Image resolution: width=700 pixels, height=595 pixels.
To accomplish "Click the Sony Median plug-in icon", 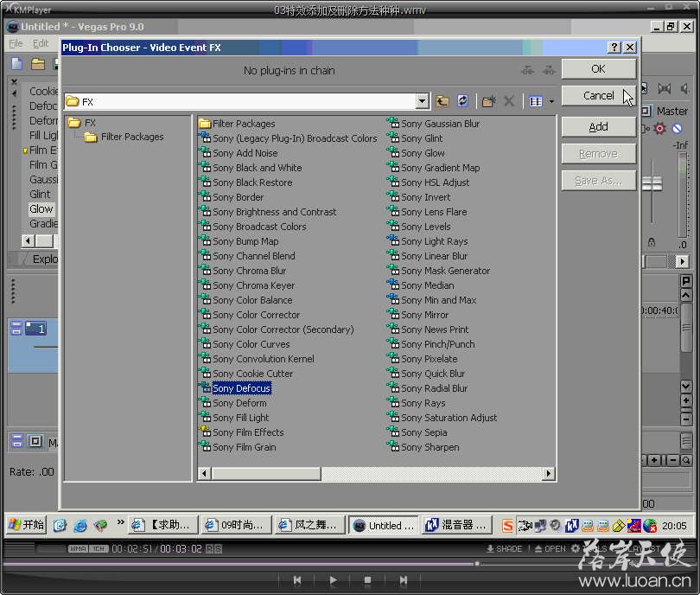I will click(x=393, y=285).
